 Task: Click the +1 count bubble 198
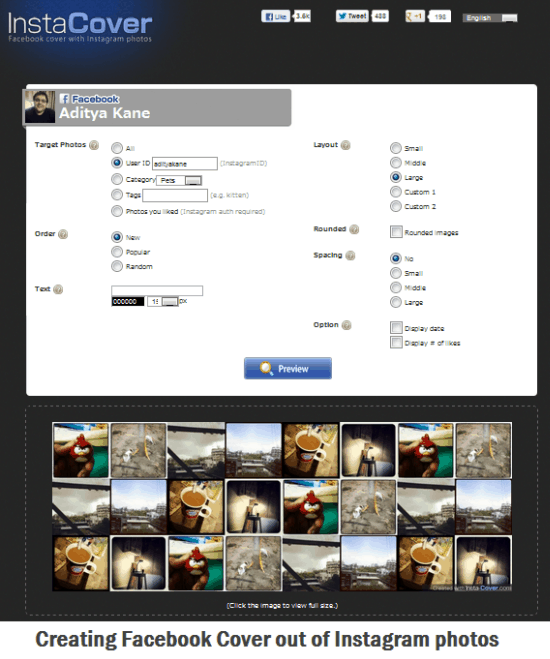click(x=439, y=17)
